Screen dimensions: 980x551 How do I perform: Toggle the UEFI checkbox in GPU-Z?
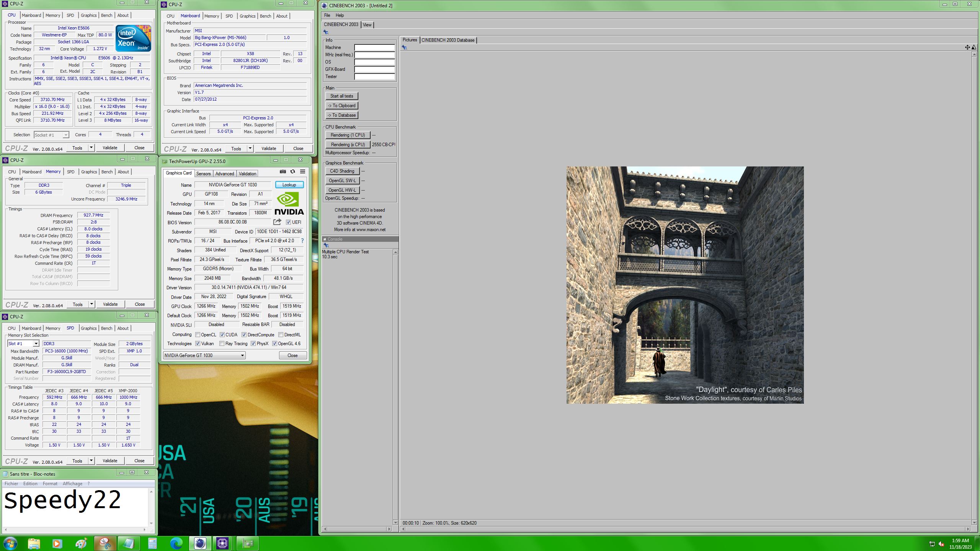(289, 222)
